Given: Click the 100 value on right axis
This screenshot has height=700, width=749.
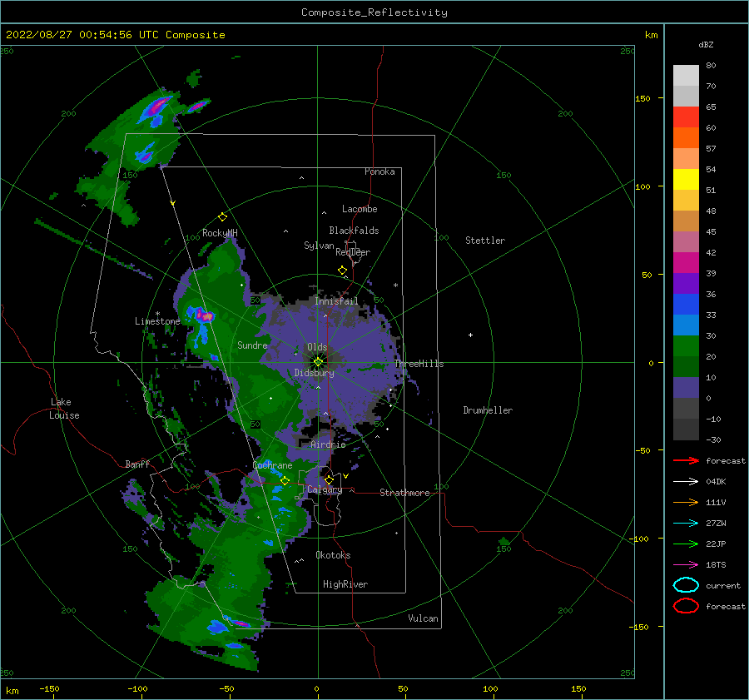Looking at the screenshot, I should pos(642,186).
